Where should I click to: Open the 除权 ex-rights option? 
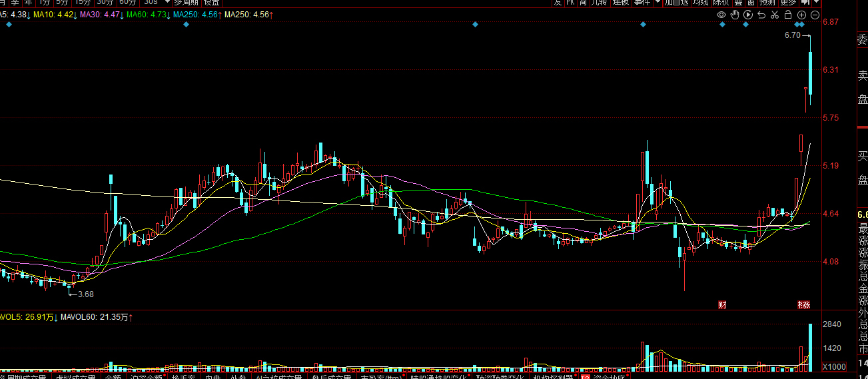click(721, 3)
